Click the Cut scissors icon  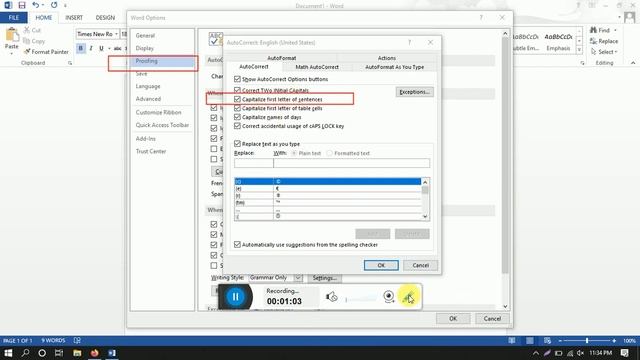point(27,30)
